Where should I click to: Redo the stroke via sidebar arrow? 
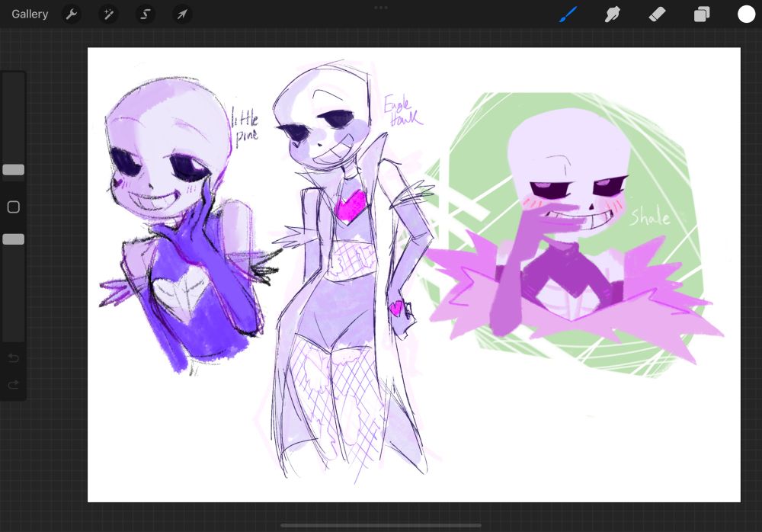[x=14, y=385]
